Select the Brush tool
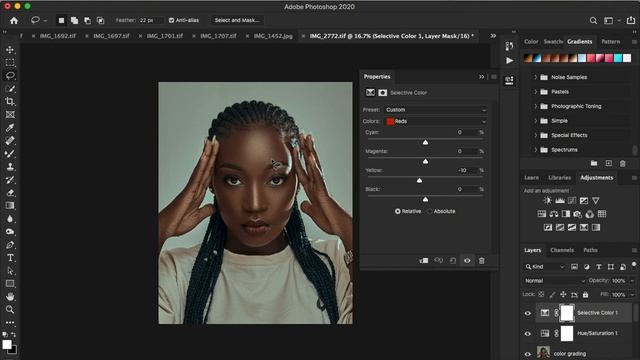Viewport: 640px width, 360px height. click(x=10, y=154)
